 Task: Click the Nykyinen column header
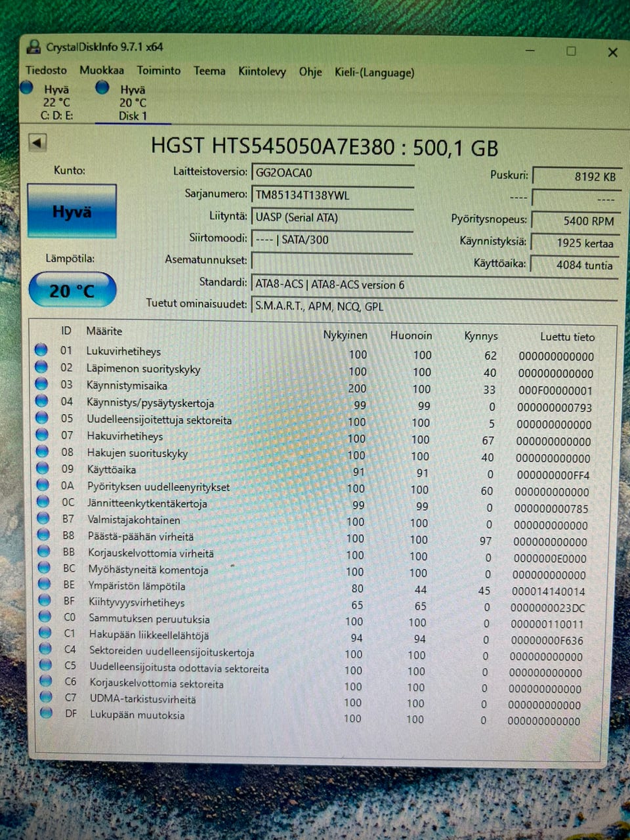345,335
